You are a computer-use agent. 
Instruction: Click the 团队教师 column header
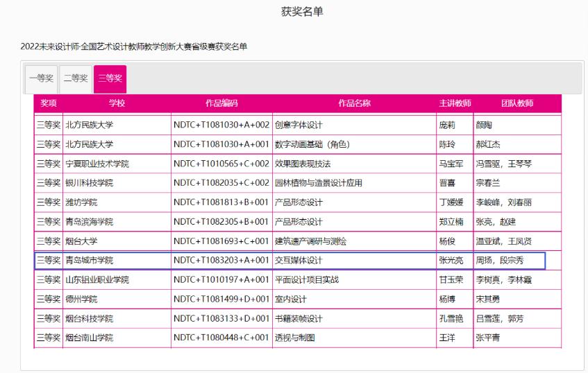517,103
